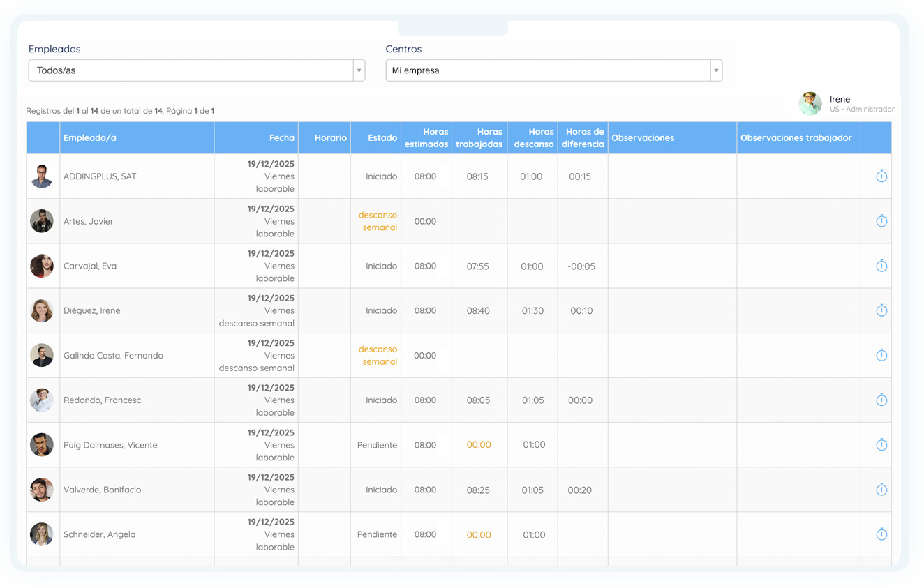This screenshot has height=588, width=924.
Task: Select employee name Valverde, Bonifacio
Action: click(103, 490)
